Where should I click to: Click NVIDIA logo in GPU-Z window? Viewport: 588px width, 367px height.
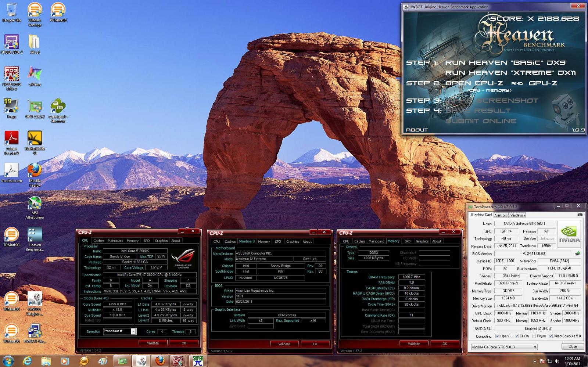tap(569, 234)
